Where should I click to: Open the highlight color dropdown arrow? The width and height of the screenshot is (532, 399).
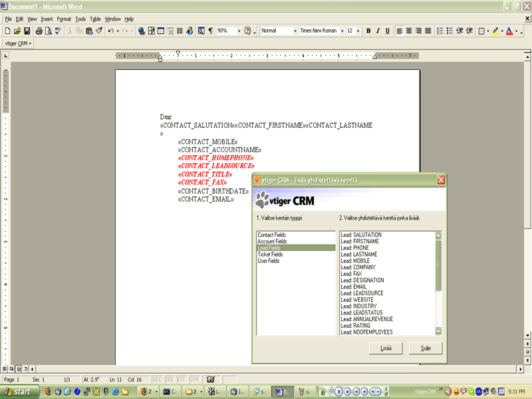tap(502, 31)
